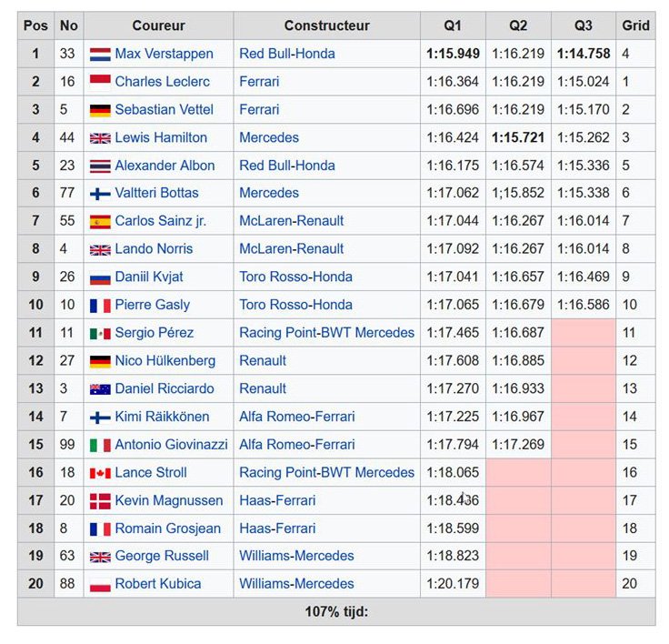The image size is (669, 644).
Task: Open the Lando Norris driver link
Action: pos(154,249)
